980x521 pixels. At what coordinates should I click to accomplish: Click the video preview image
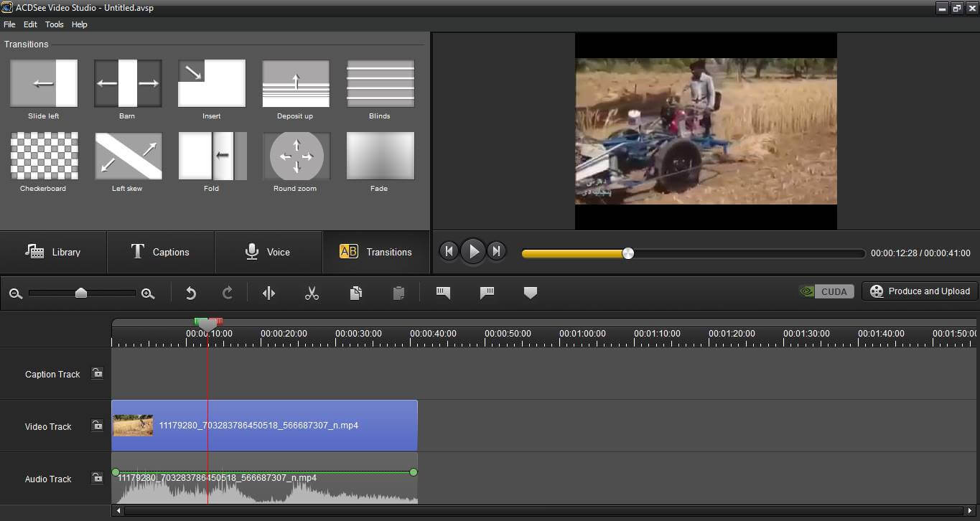(x=706, y=131)
